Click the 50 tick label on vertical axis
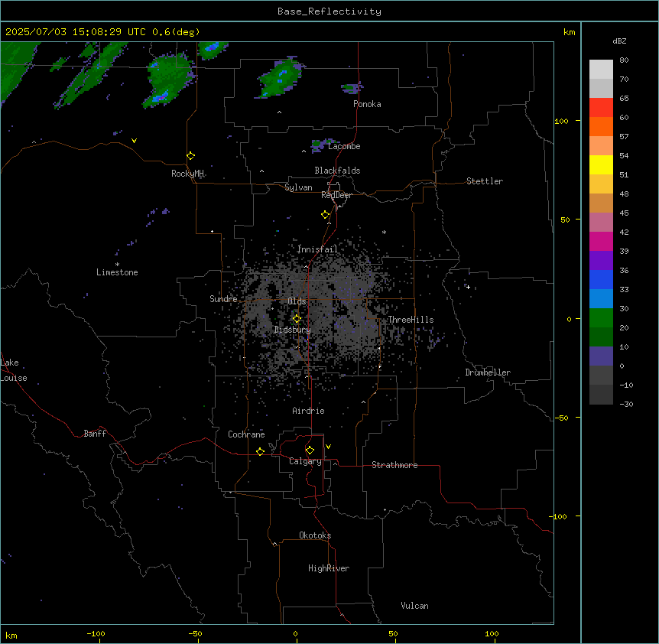The height and width of the screenshot is (644, 659). click(x=565, y=220)
